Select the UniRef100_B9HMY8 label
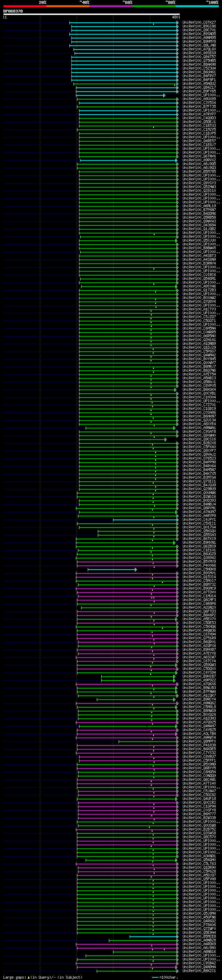Screen dimensions: 222x980 coord(199,42)
